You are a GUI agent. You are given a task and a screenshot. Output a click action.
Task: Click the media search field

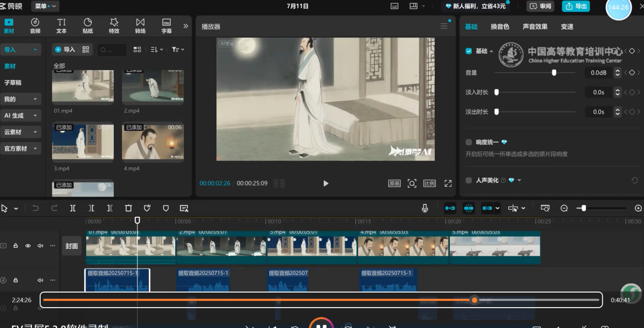point(112,50)
